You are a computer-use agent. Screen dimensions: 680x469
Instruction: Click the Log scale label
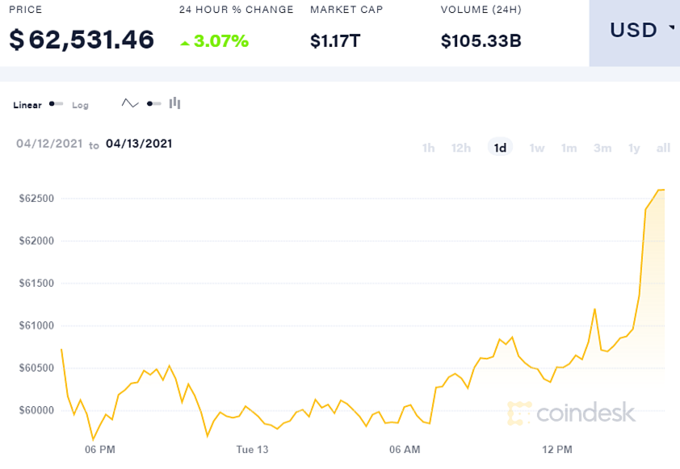tap(80, 104)
